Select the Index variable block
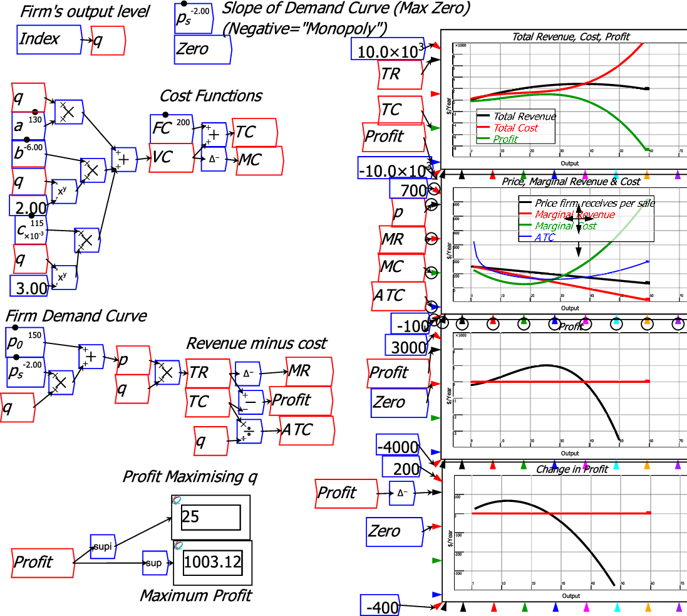This screenshot has width=687, height=616. [x=49, y=39]
